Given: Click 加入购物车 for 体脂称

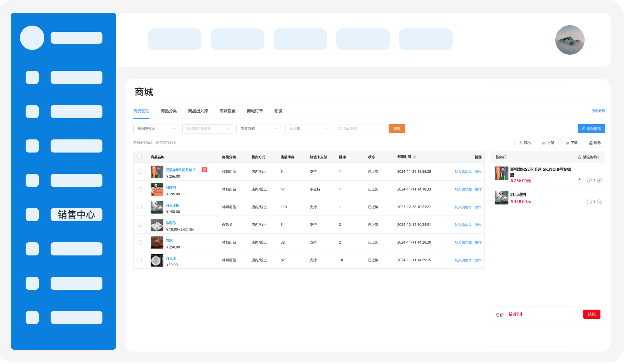Looking at the screenshot, I should pyautogui.click(x=463, y=225).
